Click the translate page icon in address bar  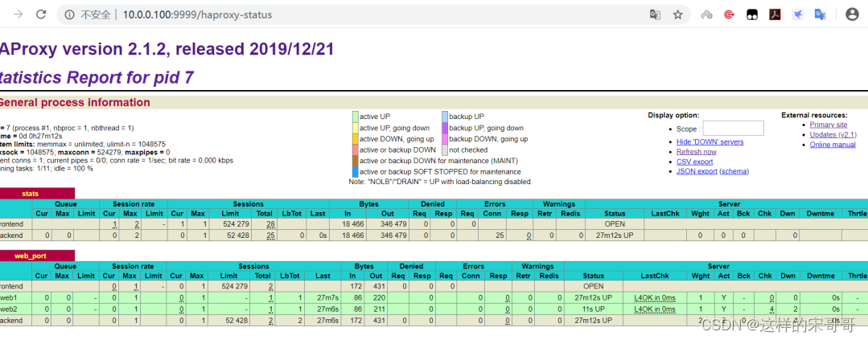(x=655, y=15)
